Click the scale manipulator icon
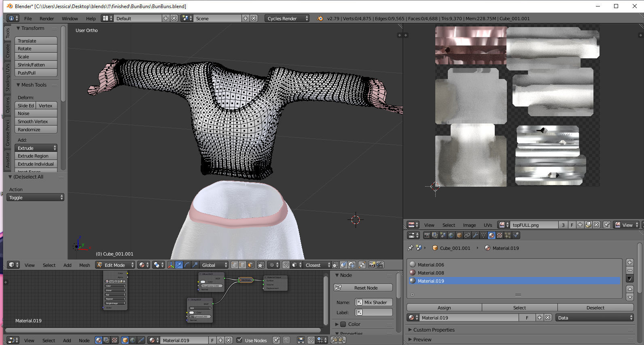Image resolution: width=644 pixels, height=345 pixels. click(x=195, y=265)
